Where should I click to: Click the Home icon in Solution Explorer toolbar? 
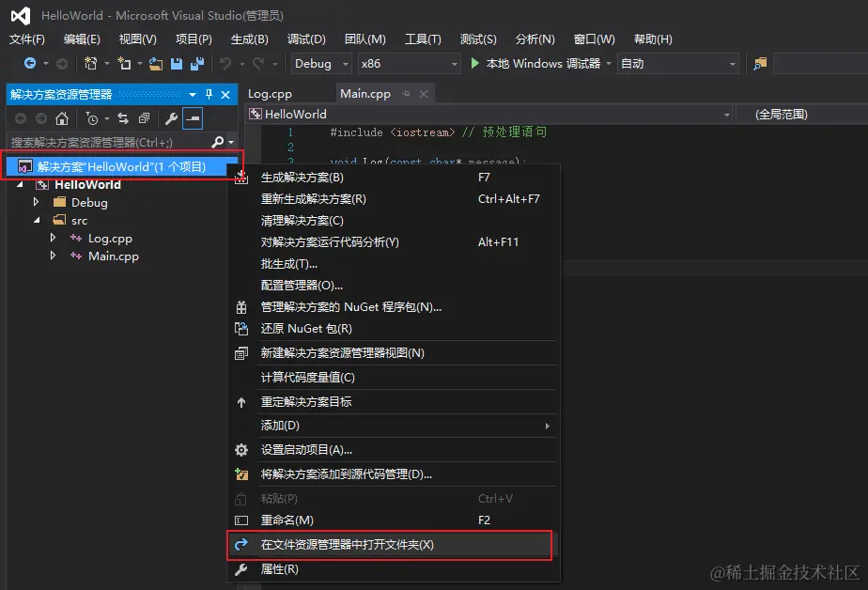[62, 118]
